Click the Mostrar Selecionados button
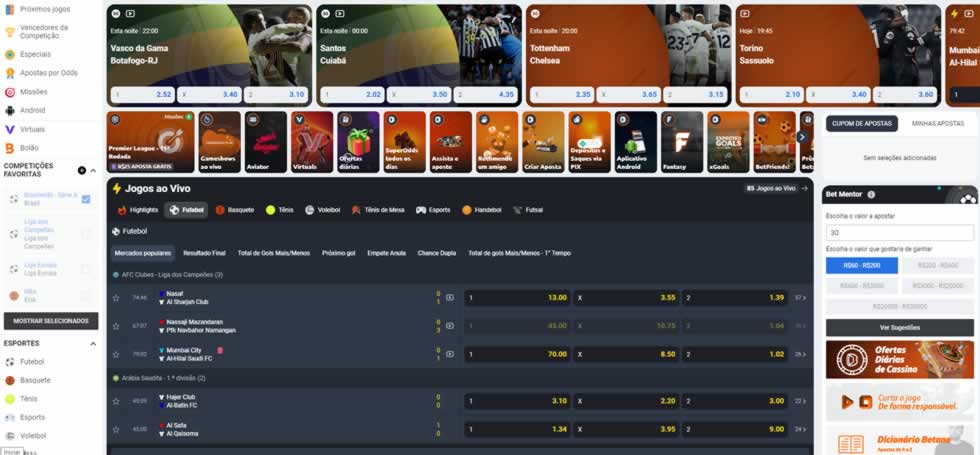This screenshot has height=455, width=980. 51,321
